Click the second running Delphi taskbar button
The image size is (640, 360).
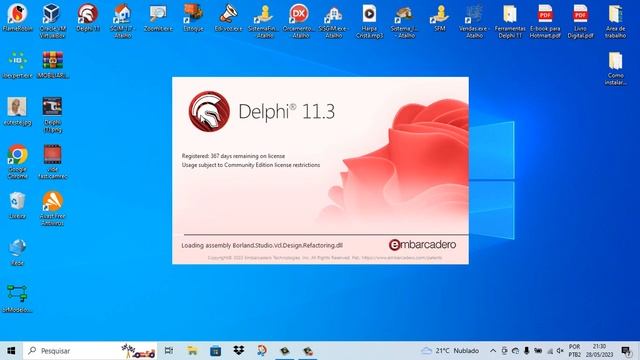[308, 351]
